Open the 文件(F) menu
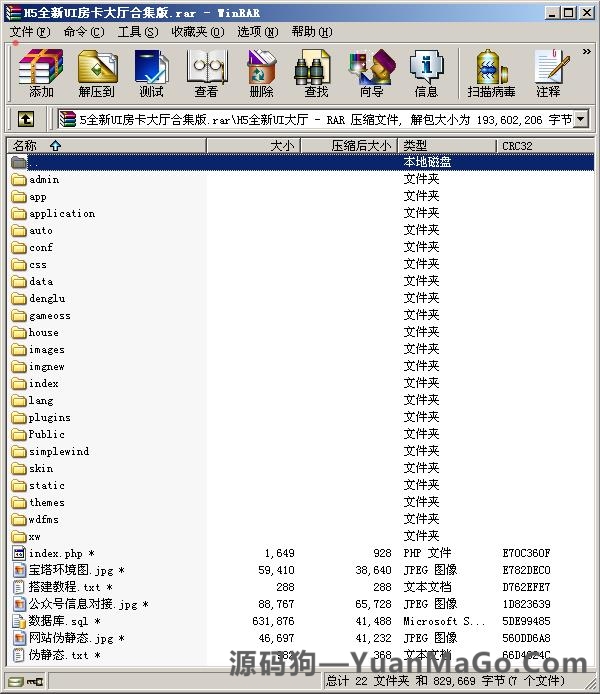This screenshot has height=694, width=600. (30, 32)
